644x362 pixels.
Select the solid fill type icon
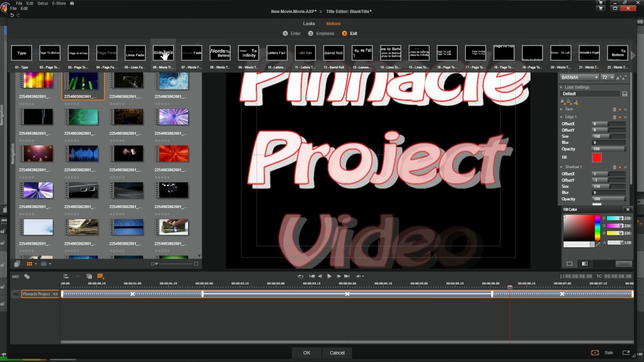[570, 263]
